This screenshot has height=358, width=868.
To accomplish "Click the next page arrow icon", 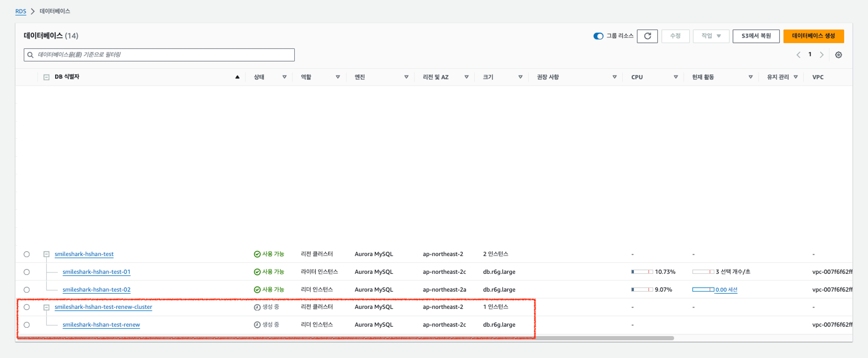I will coord(822,55).
